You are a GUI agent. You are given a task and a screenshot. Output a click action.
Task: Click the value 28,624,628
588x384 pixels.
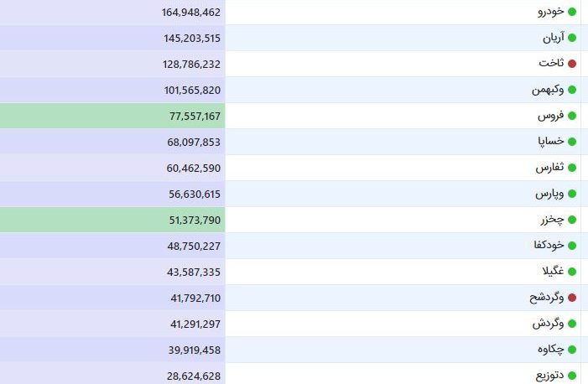194,376
